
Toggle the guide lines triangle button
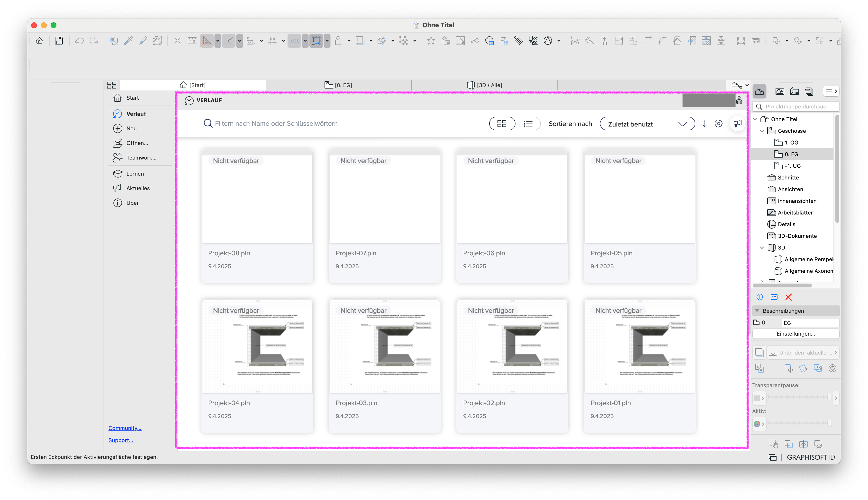pos(207,41)
